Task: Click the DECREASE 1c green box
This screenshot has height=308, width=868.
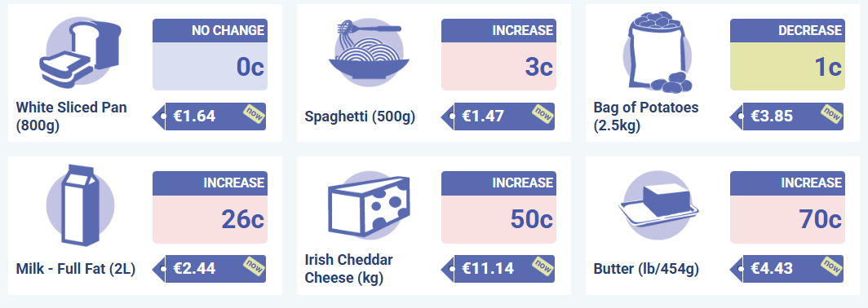Action: tap(787, 55)
